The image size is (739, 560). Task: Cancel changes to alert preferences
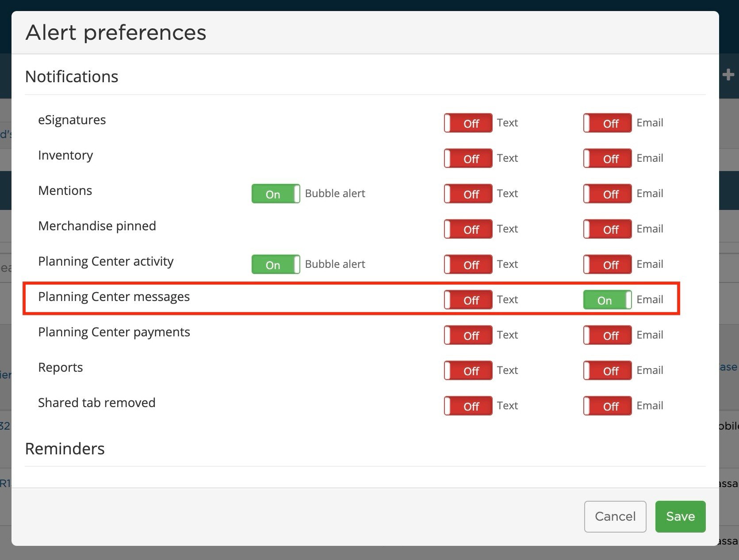click(615, 516)
